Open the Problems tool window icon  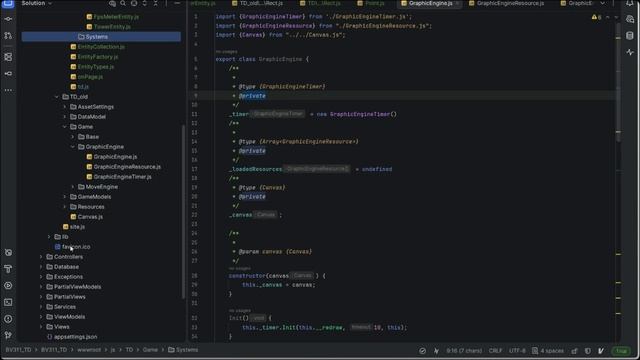(8, 319)
